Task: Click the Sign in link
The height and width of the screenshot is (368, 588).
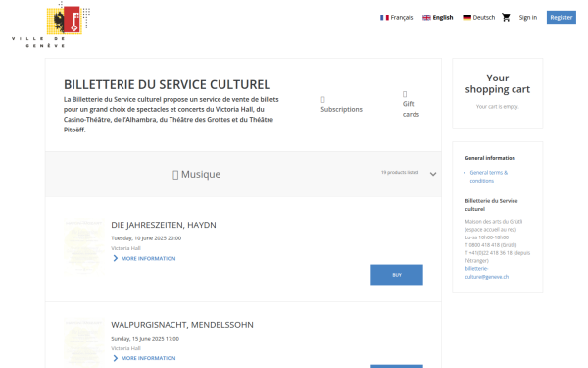Action: point(528,18)
